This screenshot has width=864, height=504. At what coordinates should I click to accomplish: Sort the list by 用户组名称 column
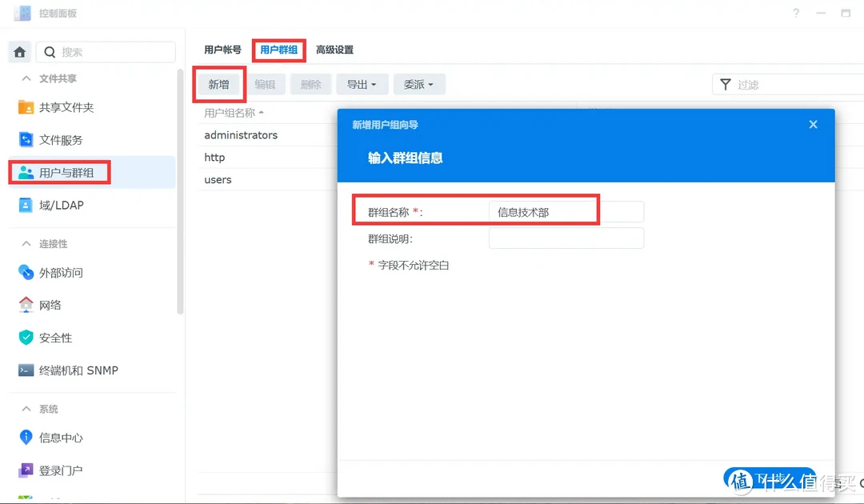[x=232, y=112]
